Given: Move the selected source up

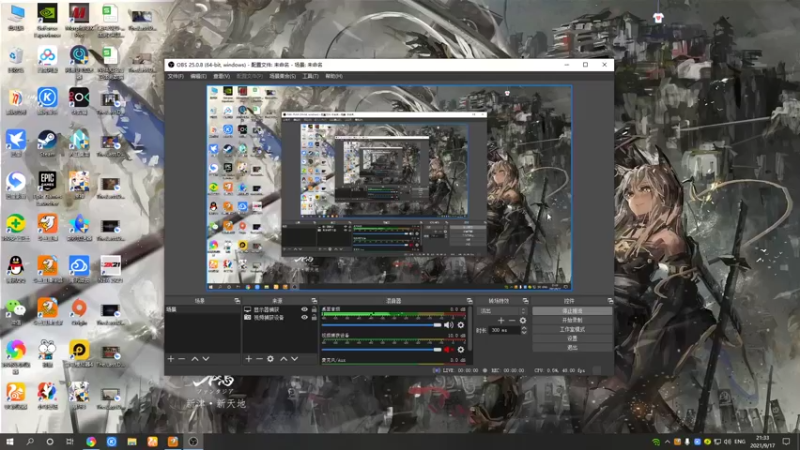Looking at the screenshot, I should (284, 359).
